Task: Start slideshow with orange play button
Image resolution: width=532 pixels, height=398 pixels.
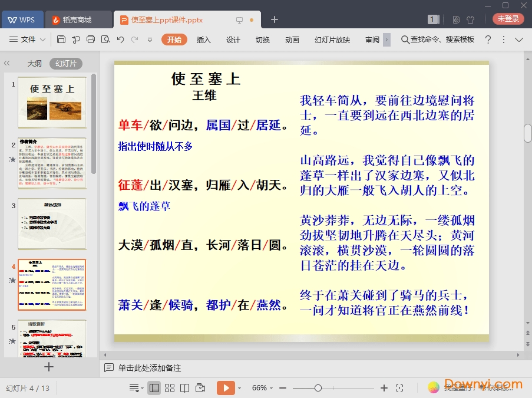Action: (x=225, y=388)
